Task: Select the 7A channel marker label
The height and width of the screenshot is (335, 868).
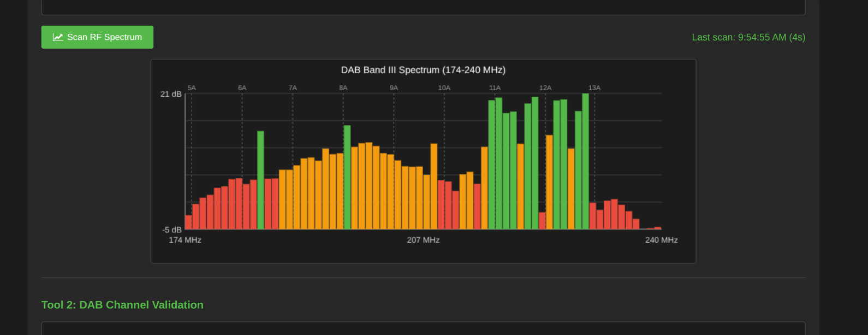Action: [x=293, y=87]
